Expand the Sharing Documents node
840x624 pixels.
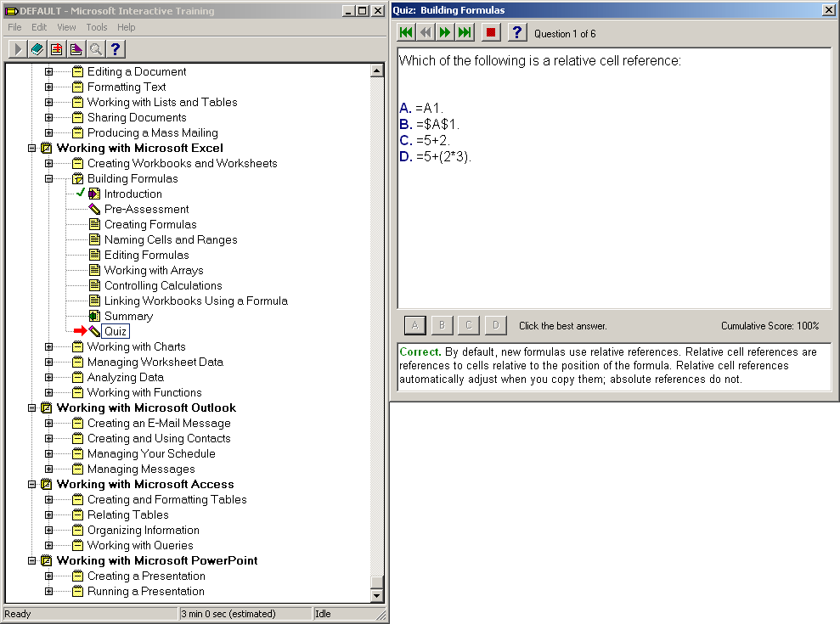(48, 117)
